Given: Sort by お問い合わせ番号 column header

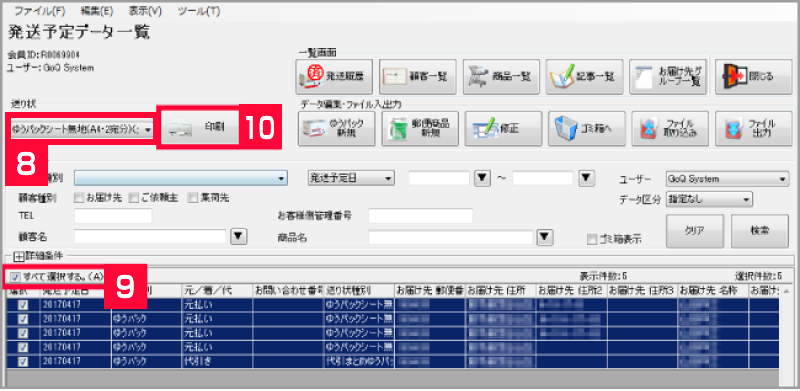Looking at the screenshot, I should click(288, 291).
